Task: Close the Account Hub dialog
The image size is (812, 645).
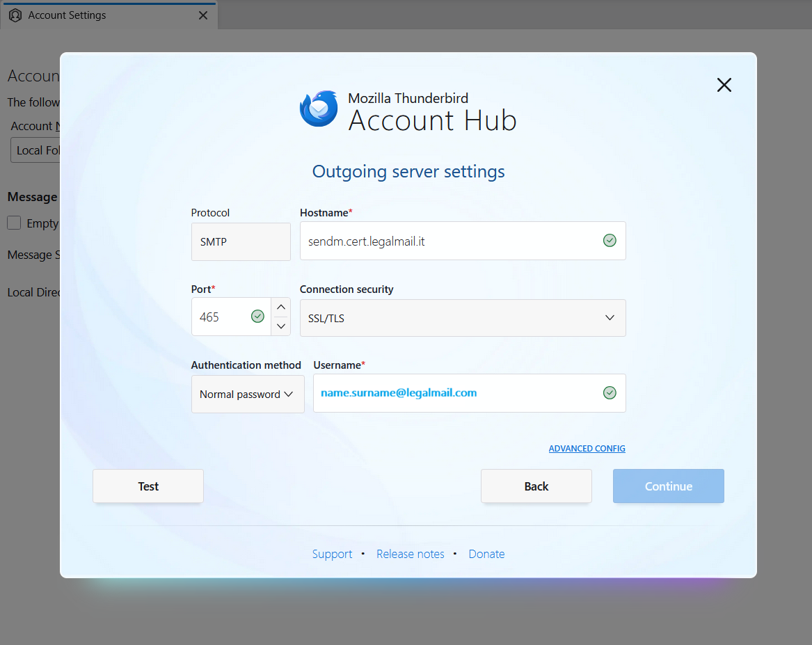Action: pos(724,85)
